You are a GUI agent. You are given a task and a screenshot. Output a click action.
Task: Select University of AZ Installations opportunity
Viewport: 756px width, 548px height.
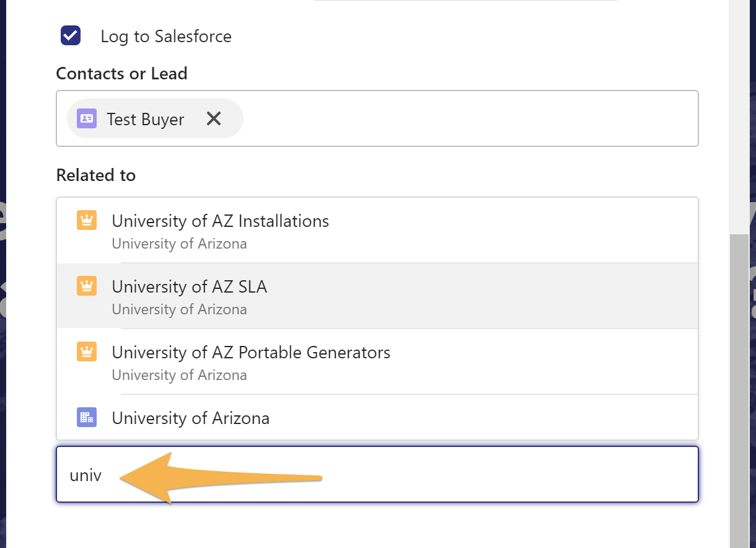pyautogui.click(x=220, y=221)
